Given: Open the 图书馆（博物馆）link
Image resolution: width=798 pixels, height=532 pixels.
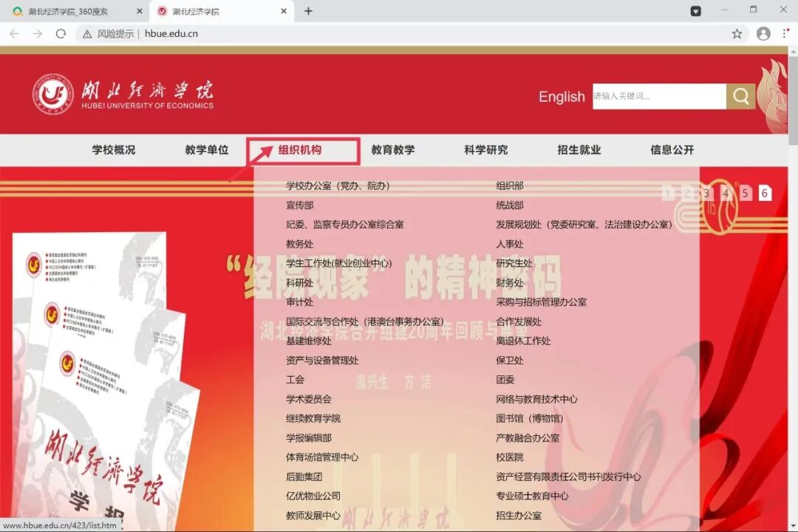Looking at the screenshot, I should [530, 418].
